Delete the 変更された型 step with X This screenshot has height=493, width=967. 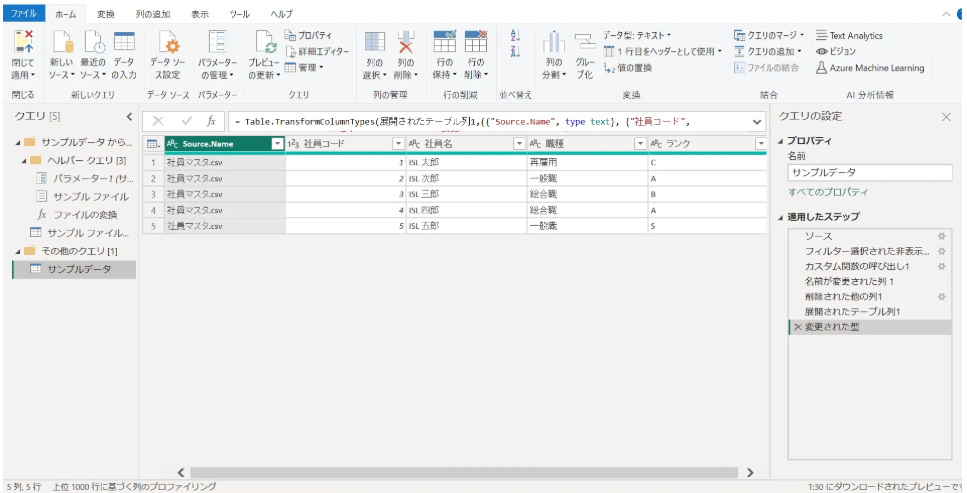[x=797, y=327]
